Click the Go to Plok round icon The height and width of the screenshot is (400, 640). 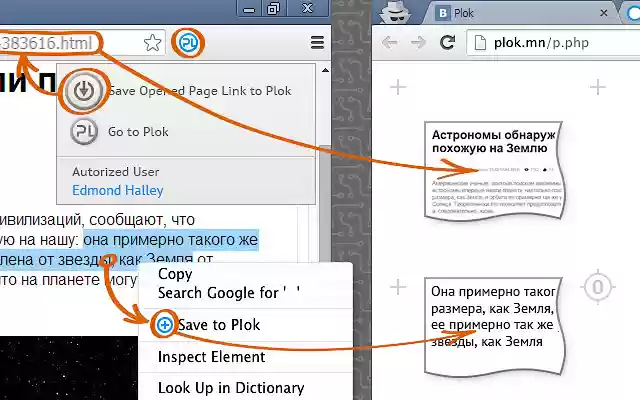click(x=84, y=131)
